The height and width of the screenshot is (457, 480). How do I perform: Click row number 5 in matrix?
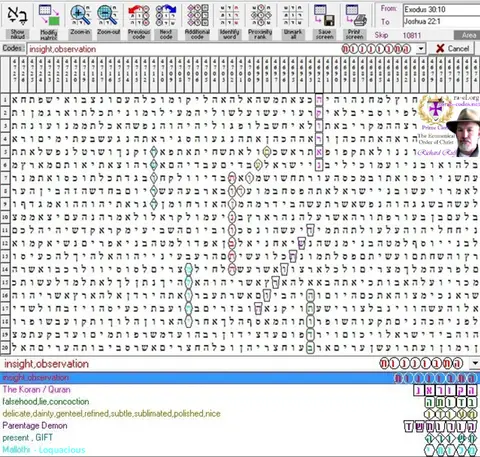5,152
